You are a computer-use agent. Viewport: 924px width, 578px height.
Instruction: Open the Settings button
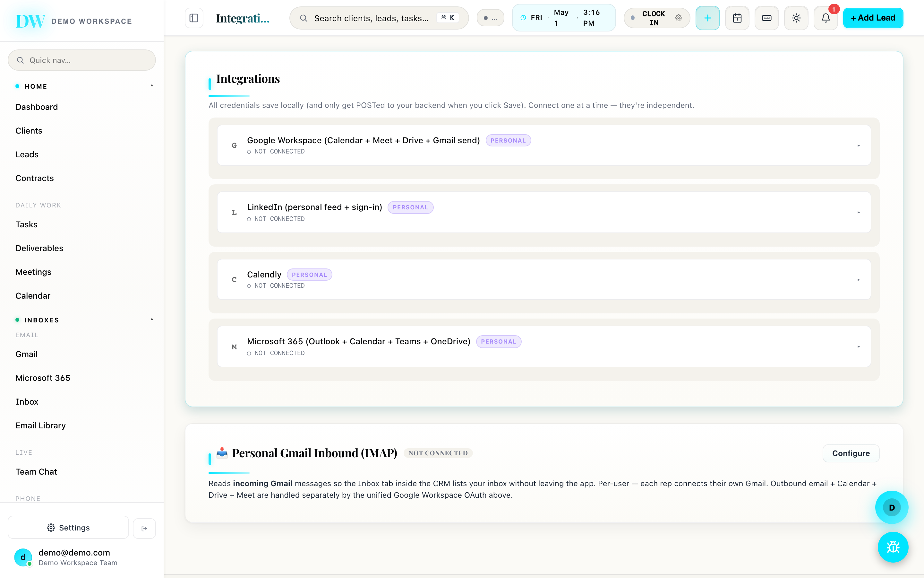(x=68, y=528)
